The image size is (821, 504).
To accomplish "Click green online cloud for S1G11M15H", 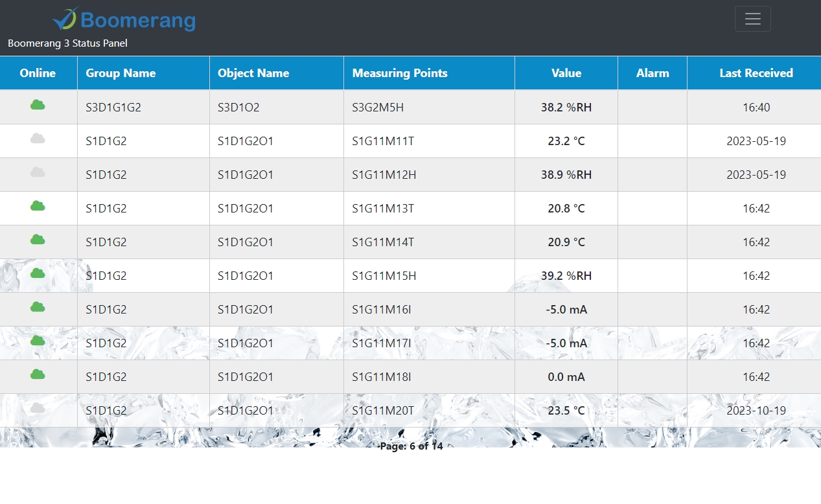I will [38, 273].
